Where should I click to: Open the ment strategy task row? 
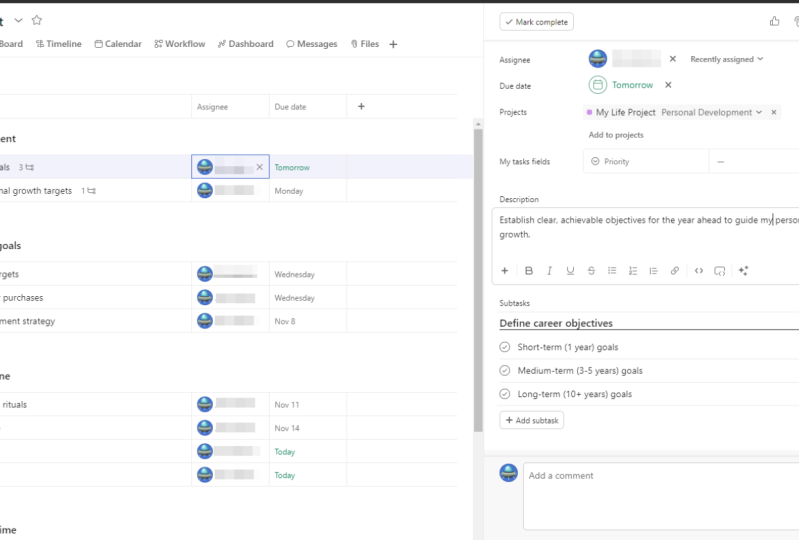tap(95, 321)
